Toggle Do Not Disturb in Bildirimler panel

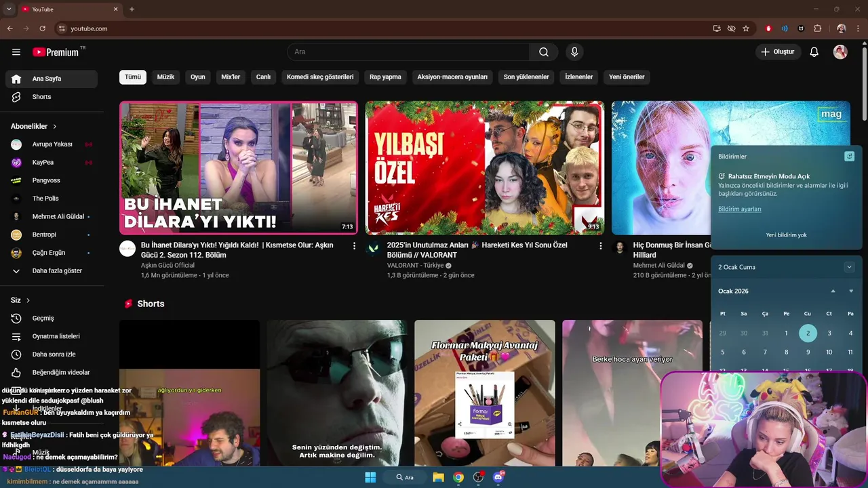[x=849, y=157]
